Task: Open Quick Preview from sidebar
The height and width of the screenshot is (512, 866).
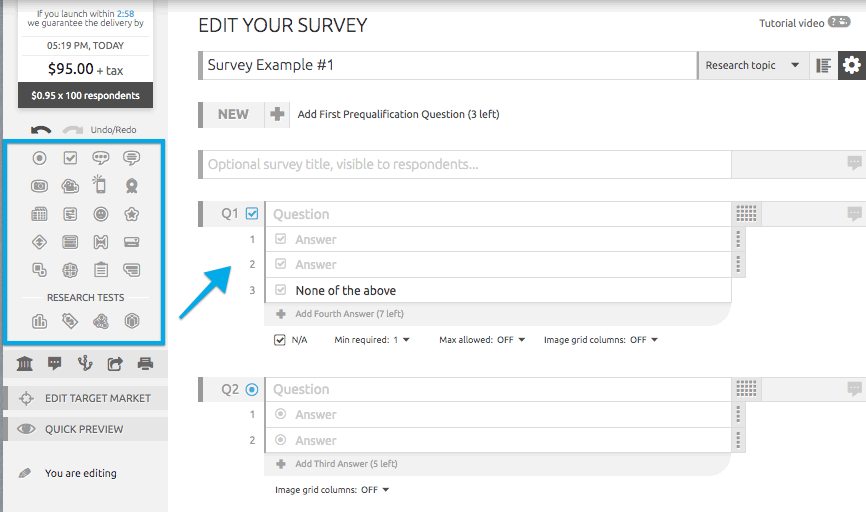Action: tap(84, 429)
